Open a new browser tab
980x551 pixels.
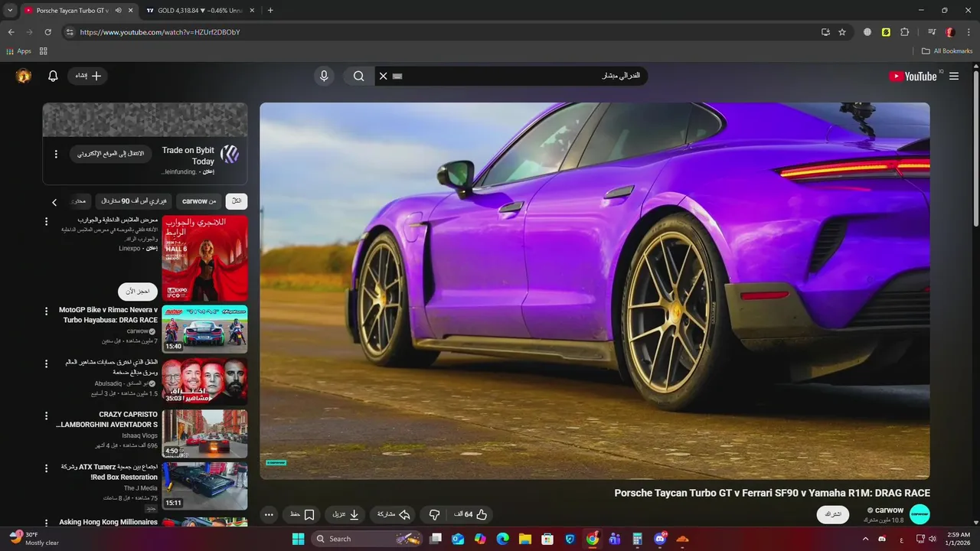[x=270, y=10]
